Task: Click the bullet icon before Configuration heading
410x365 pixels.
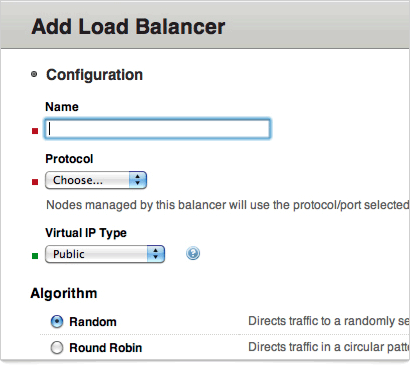Action: tap(34, 74)
